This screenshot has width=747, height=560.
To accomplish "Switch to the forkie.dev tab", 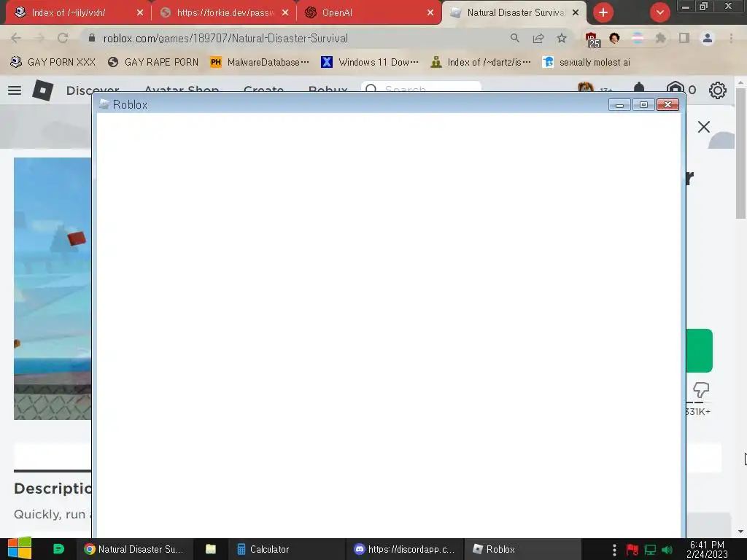I will tap(224, 12).
